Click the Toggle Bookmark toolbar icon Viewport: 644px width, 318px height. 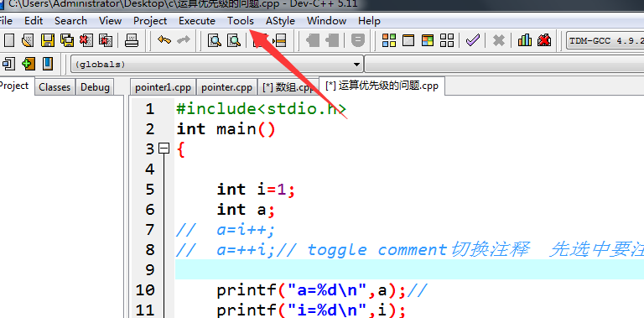pos(358,40)
